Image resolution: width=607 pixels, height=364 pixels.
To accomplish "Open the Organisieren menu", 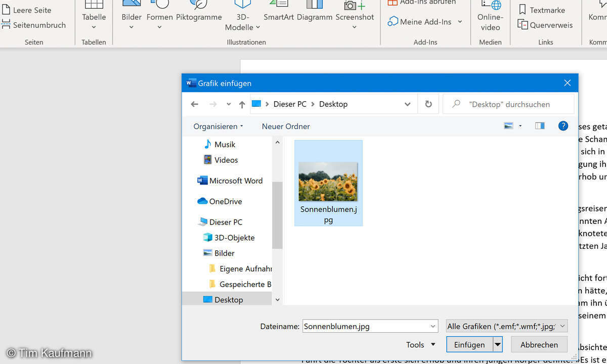I will coord(218,126).
